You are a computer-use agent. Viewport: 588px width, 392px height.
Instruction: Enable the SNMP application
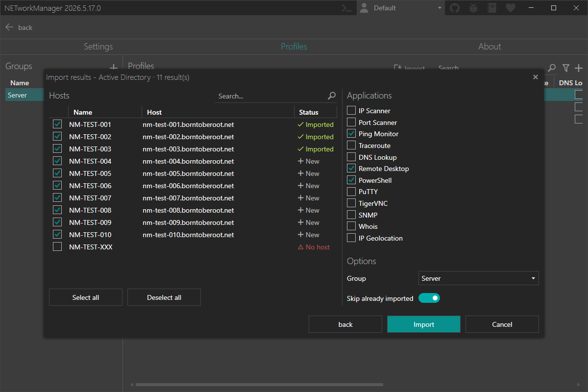click(x=351, y=215)
